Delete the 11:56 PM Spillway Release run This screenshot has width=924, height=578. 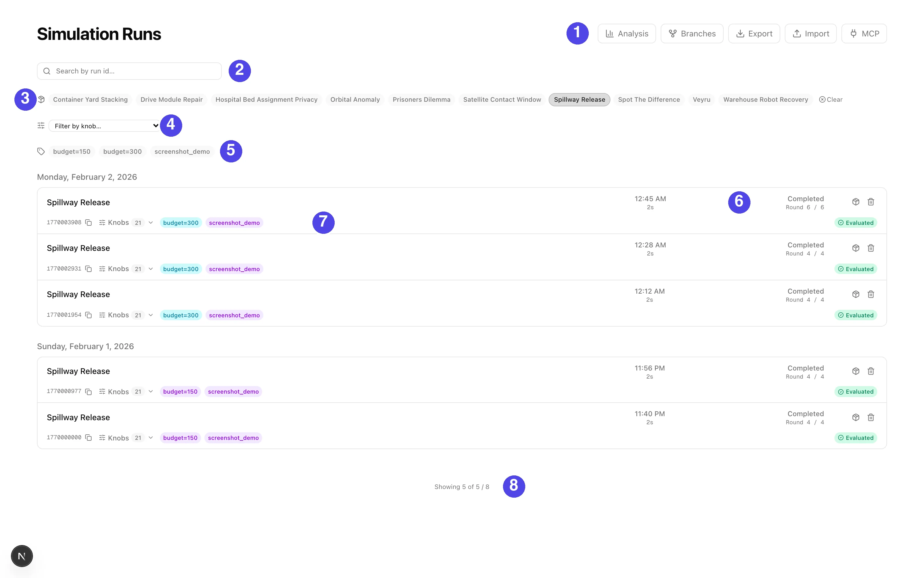point(871,371)
